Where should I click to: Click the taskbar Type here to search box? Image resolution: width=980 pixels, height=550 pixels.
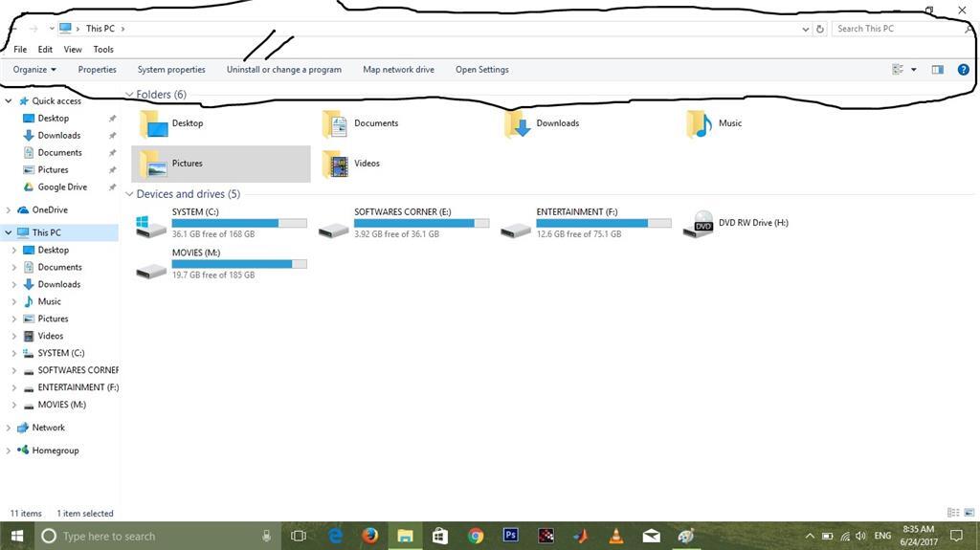tap(156, 536)
